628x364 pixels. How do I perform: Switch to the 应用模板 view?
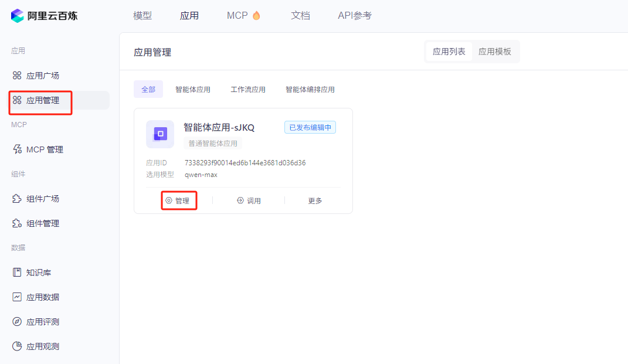coord(494,52)
